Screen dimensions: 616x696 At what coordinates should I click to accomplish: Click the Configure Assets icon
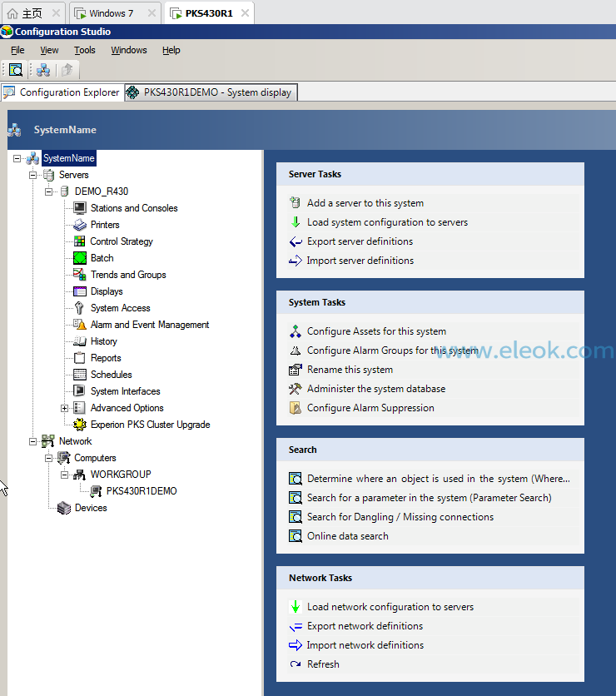(296, 331)
